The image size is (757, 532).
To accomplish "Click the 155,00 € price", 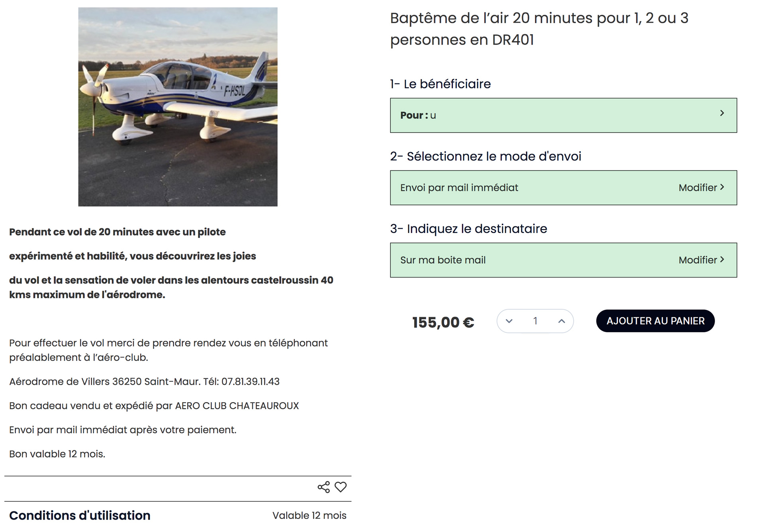I will [443, 323].
